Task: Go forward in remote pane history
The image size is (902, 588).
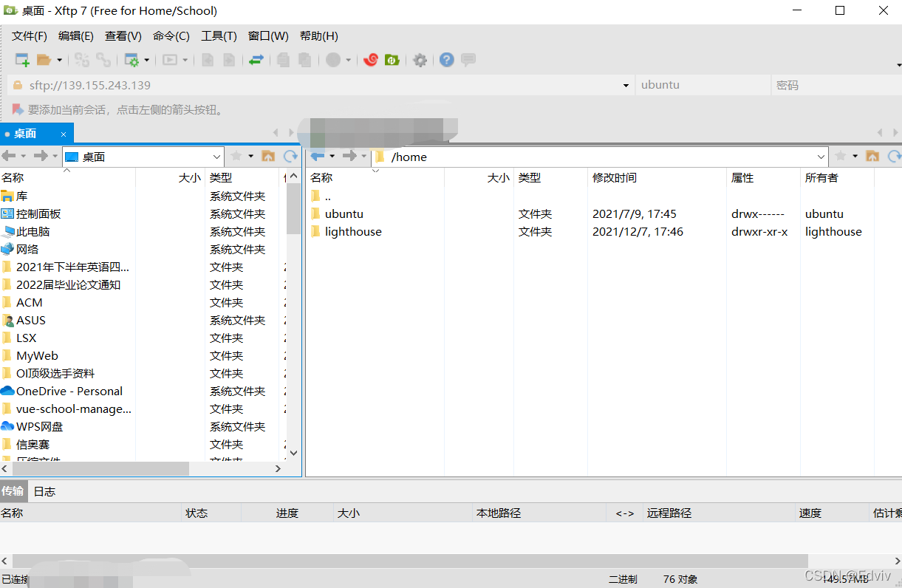Action: click(350, 156)
